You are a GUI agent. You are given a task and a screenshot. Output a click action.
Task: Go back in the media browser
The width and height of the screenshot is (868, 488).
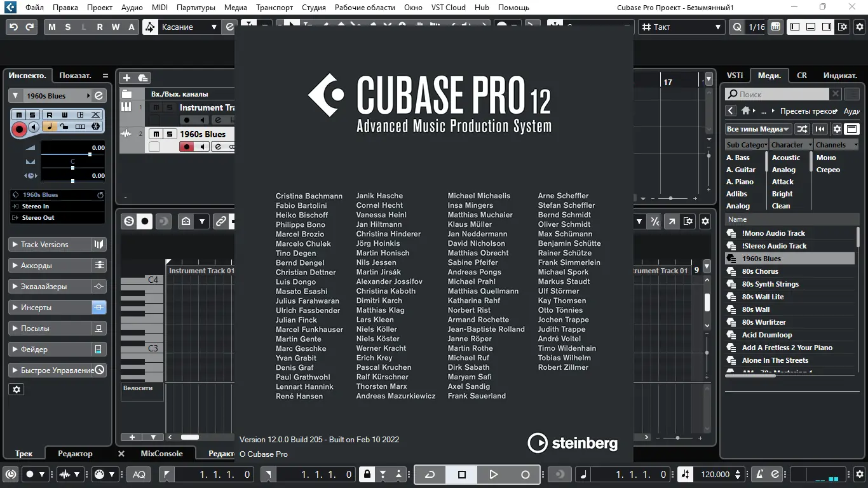731,111
